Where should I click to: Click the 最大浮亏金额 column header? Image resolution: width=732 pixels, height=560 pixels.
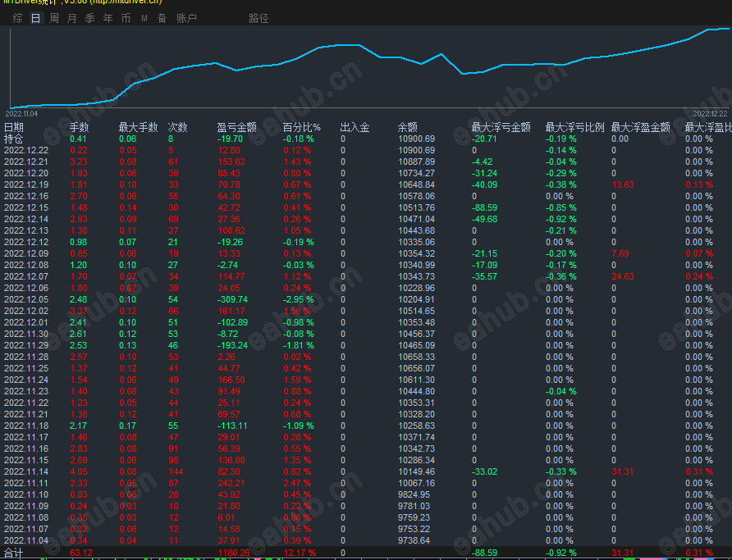coord(501,127)
